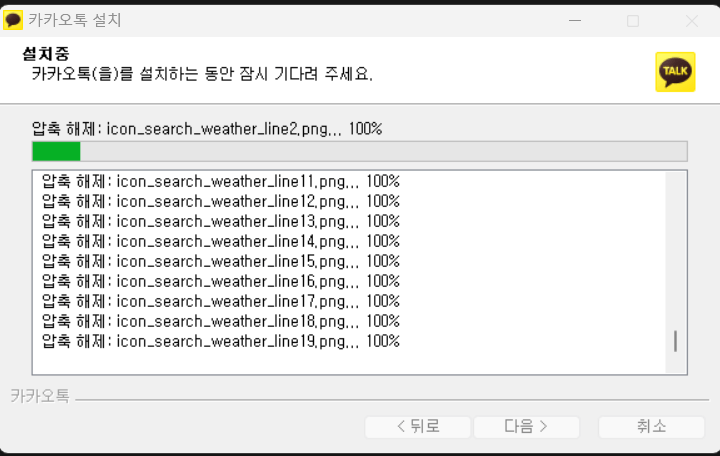
Task: Click the 설치중 heading
Action: 45,54
